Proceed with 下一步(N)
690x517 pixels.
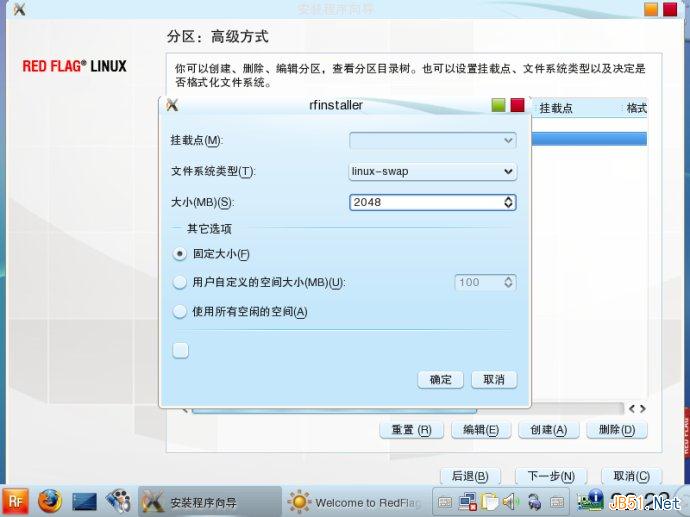pyautogui.click(x=551, y=476)
